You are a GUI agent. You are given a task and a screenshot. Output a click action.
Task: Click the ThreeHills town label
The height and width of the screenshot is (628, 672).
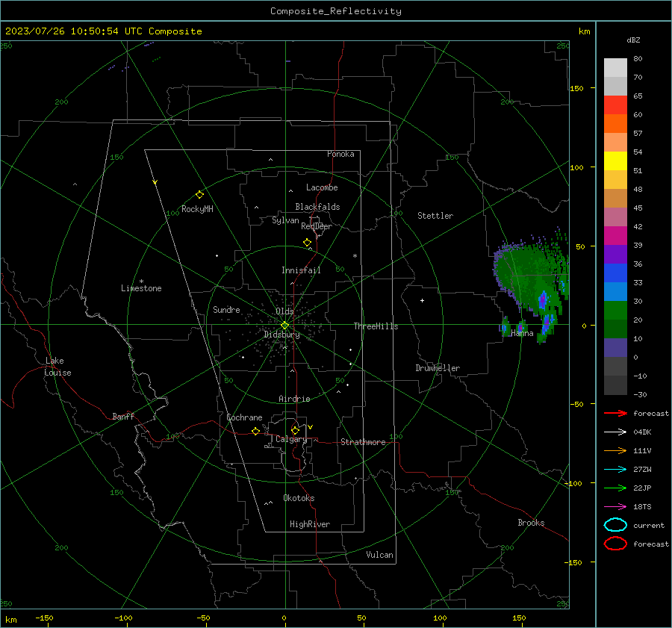coord(376,326)
